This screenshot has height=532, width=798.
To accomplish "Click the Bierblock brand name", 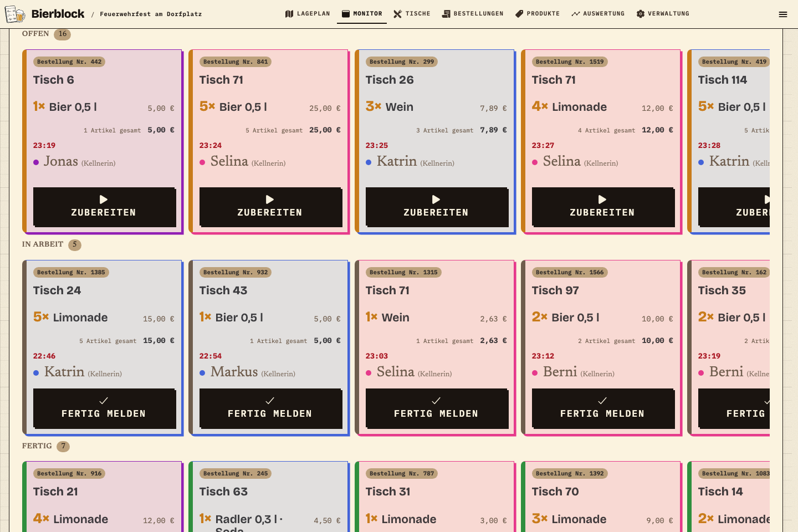I will [58, 14].
